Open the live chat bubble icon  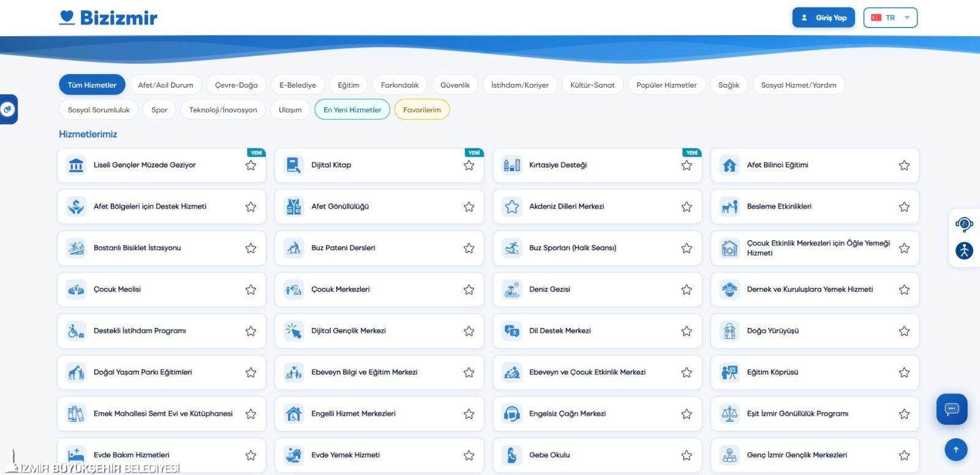click(951, 409)
